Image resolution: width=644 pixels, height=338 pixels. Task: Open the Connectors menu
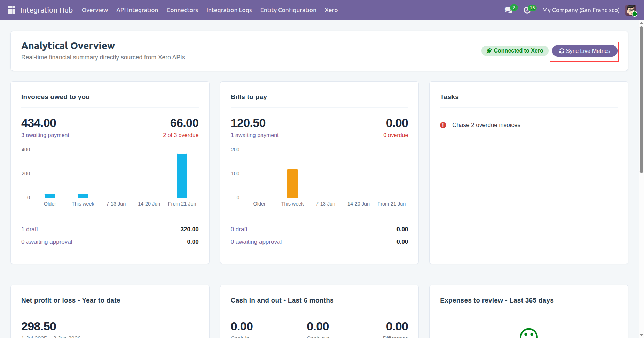coord(182,10)
